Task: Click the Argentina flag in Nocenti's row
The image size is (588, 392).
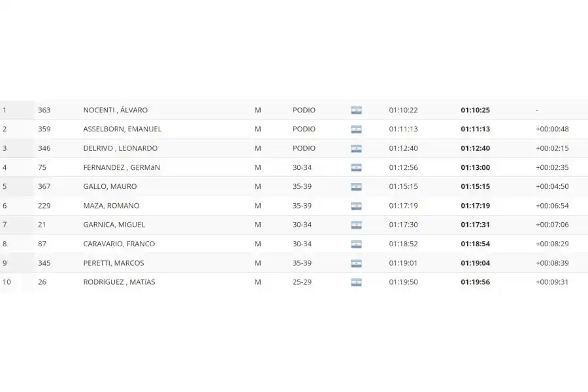Action: (356, 110)
